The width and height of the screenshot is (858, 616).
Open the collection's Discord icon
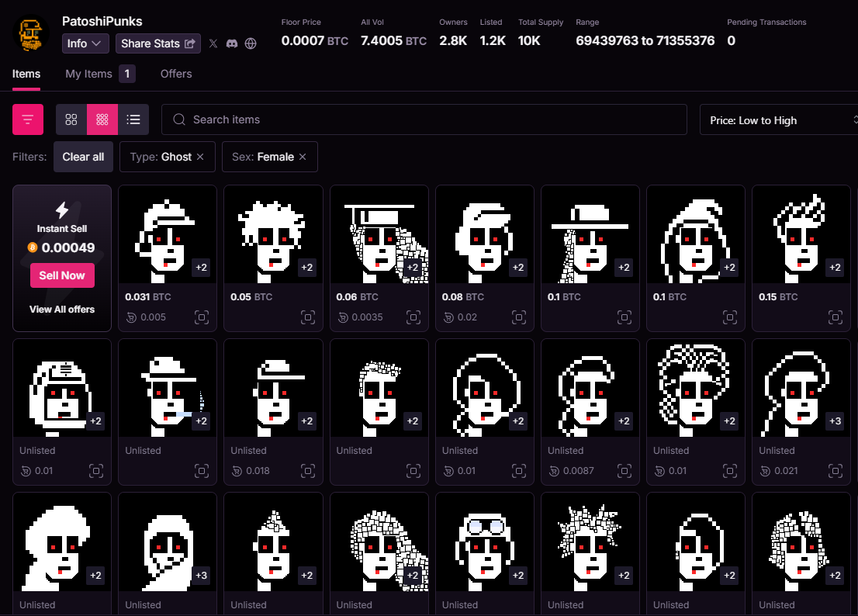[232, 43]
